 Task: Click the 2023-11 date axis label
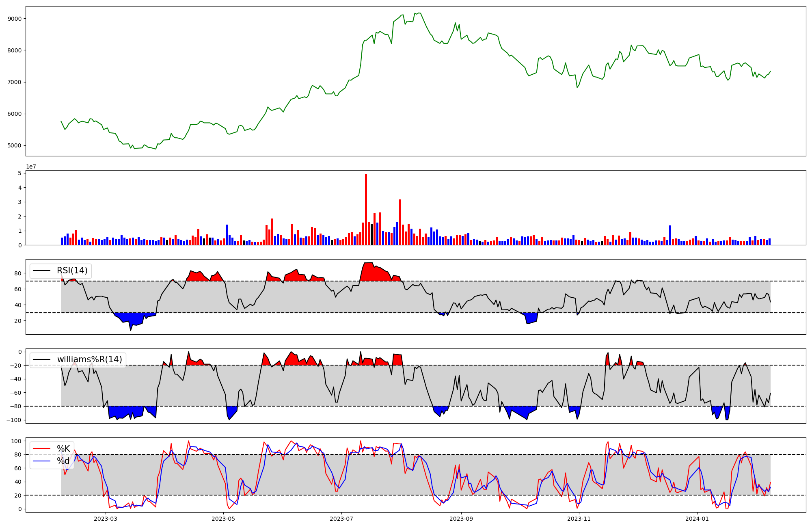pos(579,519)
